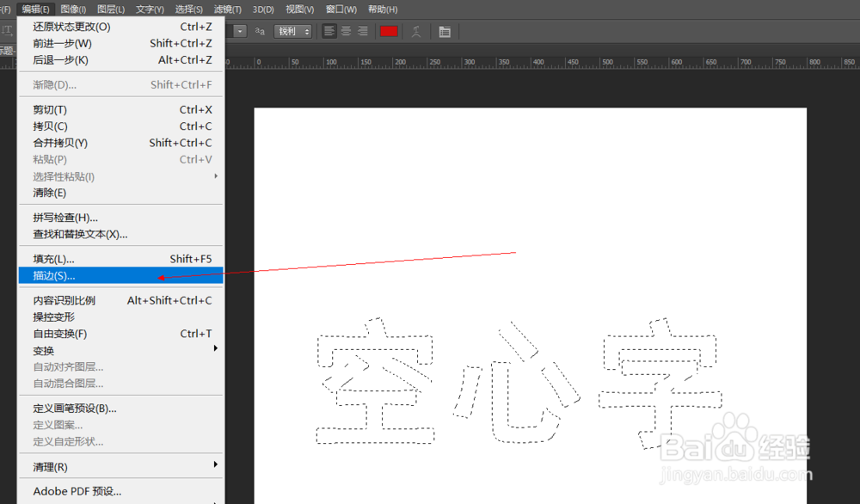The image size is (860, 504).
Task: Choose 前进一步(W) menu item
Action: [120, 43]
